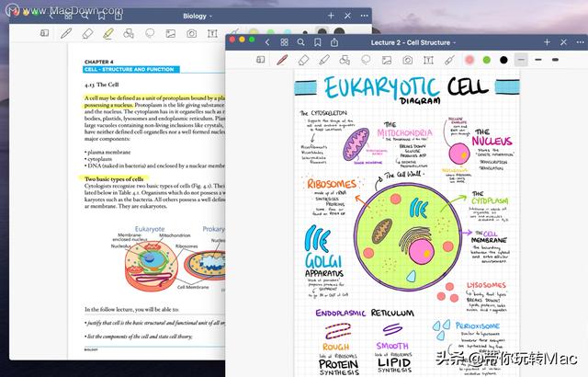This screenshot has height=377, width=588.
Task: Click the "MITOCHONDRIA" handwritten label
Action: pos(404,132)
